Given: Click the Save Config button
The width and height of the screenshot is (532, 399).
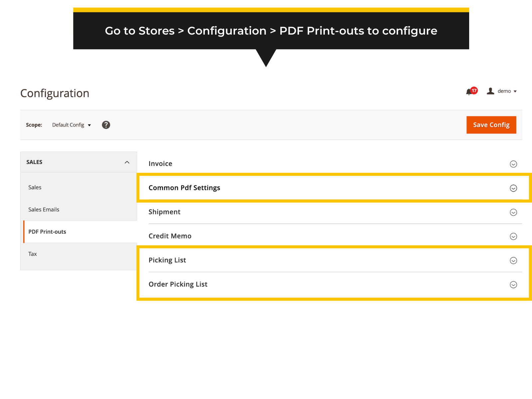Looking at the screenshot, I should 491,125.
